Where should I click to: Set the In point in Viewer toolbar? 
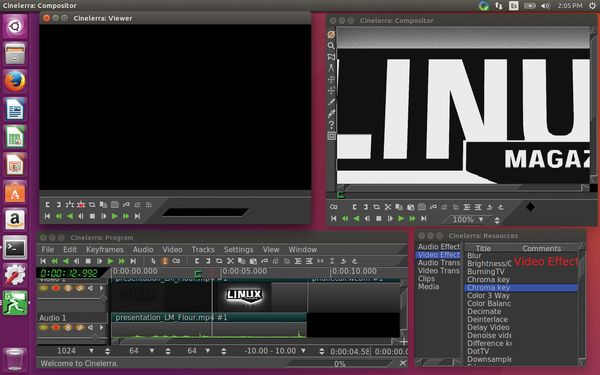pyautogui.click(x=47, y=205)
